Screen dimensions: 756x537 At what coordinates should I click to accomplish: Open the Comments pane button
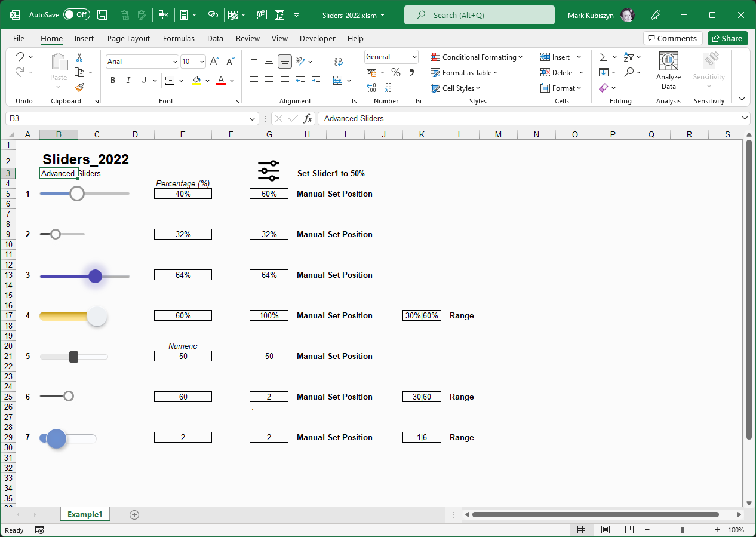click(672, 38)
